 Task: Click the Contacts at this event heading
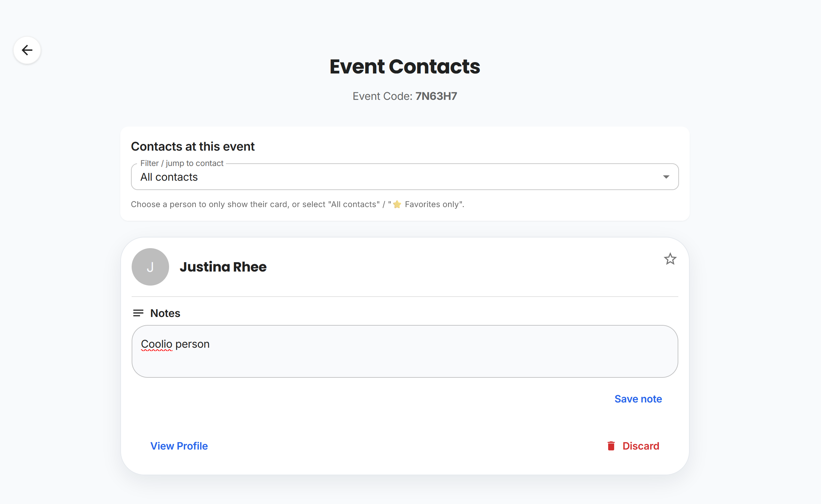pos(193,147)
